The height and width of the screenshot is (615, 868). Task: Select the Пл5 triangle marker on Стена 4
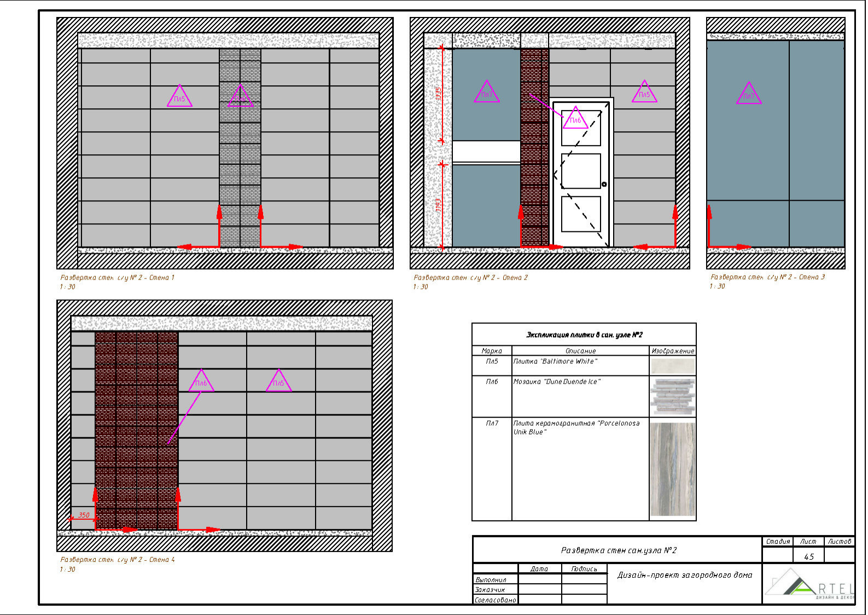[x=278, y=382]
